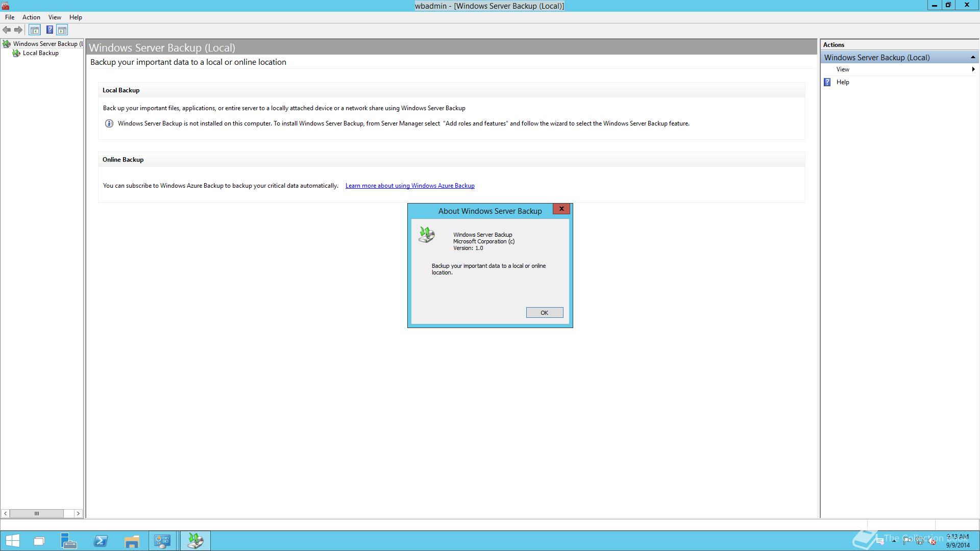
Task: Click the Back arrow in the toolbar
Action: click(7, 30)
